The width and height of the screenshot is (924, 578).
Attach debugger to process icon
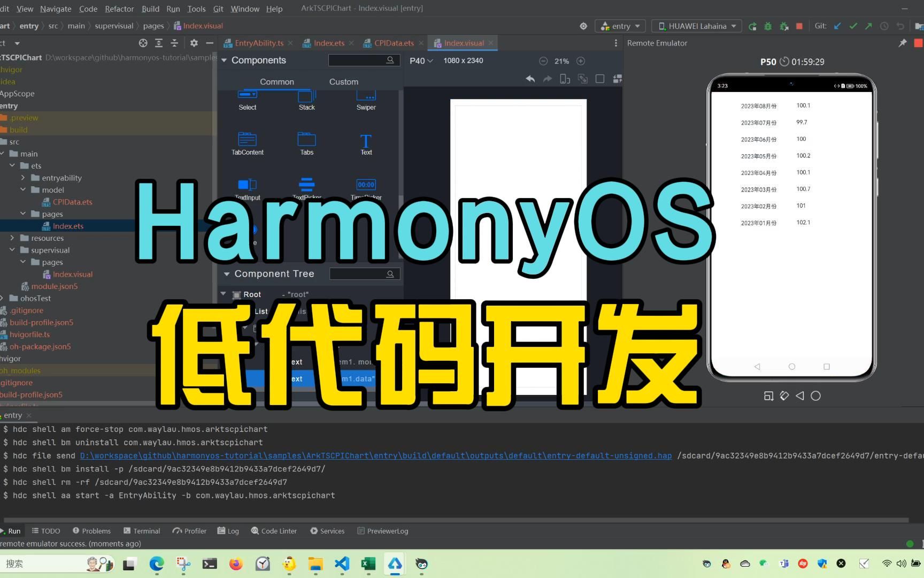(784, 26)
